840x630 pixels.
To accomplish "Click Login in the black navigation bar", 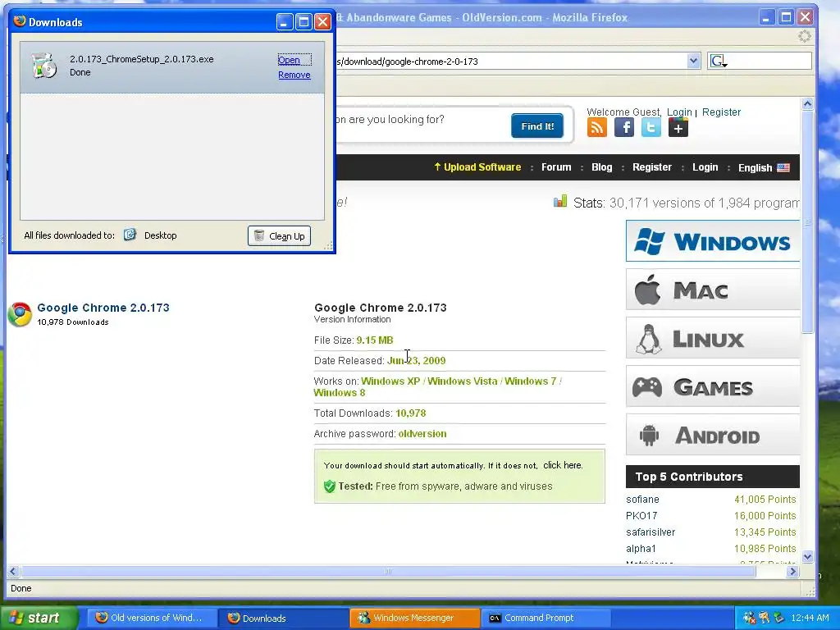I will [x=705, y=167].
